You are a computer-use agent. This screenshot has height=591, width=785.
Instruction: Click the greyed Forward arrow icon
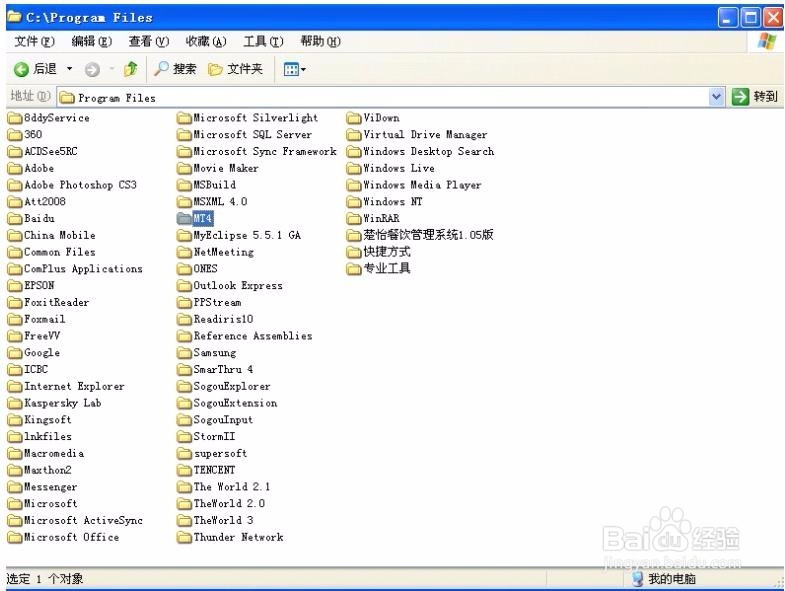pos(92,69)
